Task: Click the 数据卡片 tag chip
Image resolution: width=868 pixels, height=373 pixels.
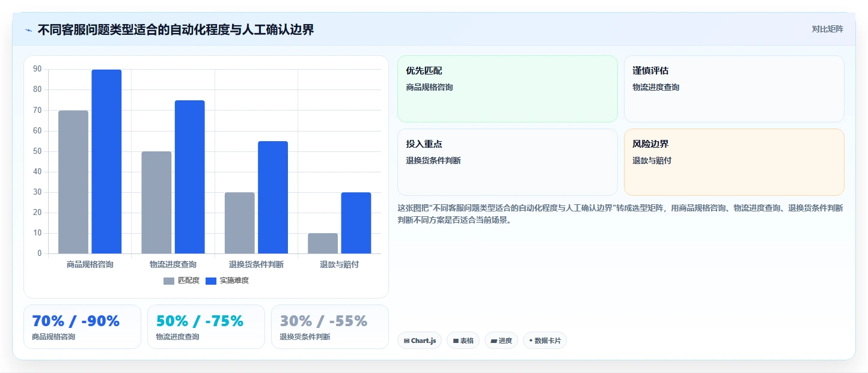Action: click(x=545, y=341)
